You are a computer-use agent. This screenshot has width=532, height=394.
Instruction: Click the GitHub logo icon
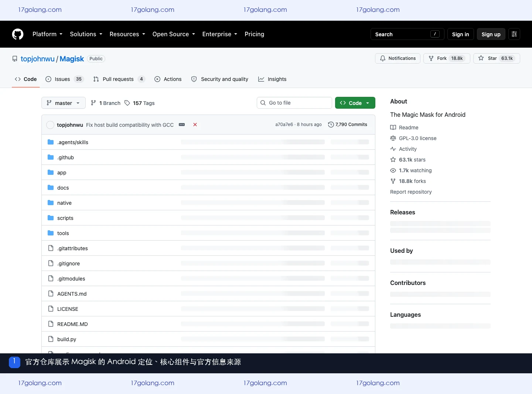point(18,34)
